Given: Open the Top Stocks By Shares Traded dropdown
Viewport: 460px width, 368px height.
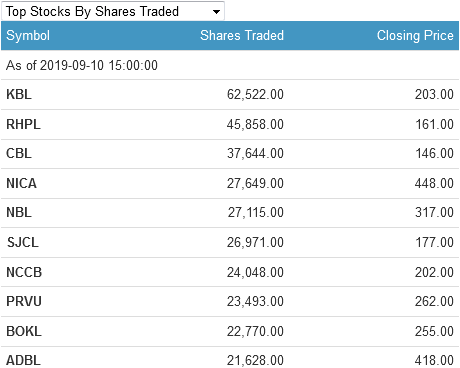Looking at the screenshot, I should (113, 11).
